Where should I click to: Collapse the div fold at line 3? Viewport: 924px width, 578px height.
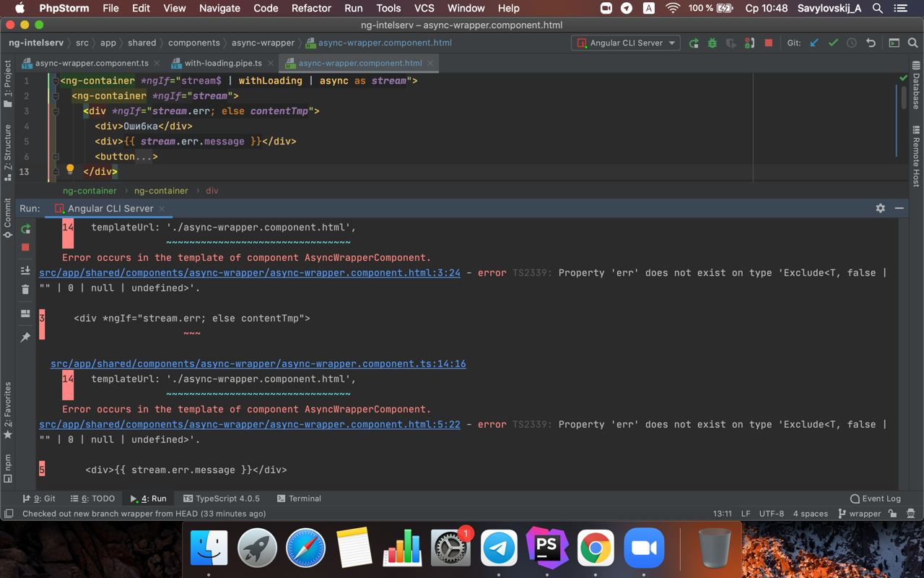click(55, 111)
